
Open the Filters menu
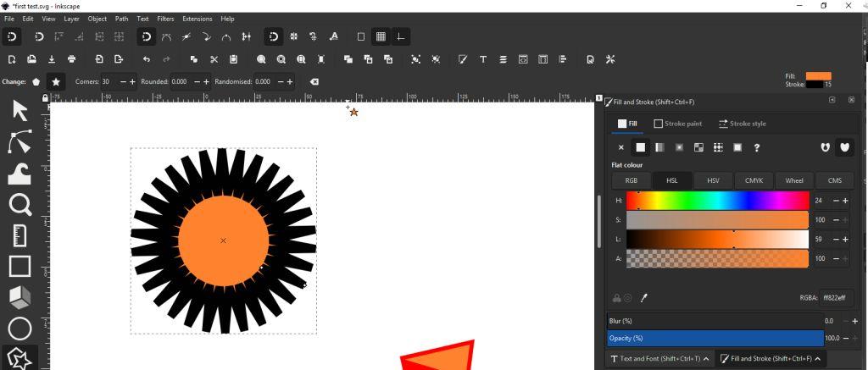(x=165, y=19)
